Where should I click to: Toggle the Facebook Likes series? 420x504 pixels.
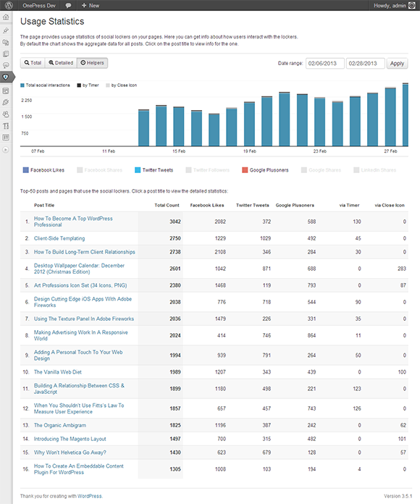click(x=43, y=170)
